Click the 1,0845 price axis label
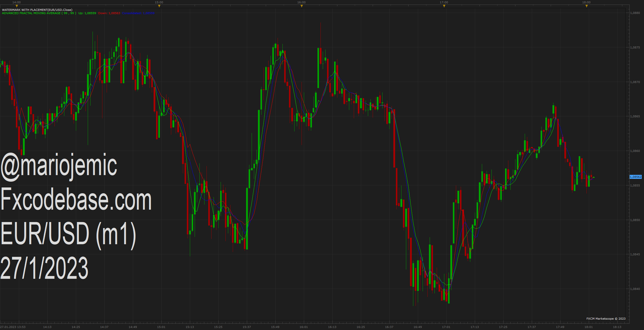The height and width of the screenshot is (330, 644). [x=635, y=254]
